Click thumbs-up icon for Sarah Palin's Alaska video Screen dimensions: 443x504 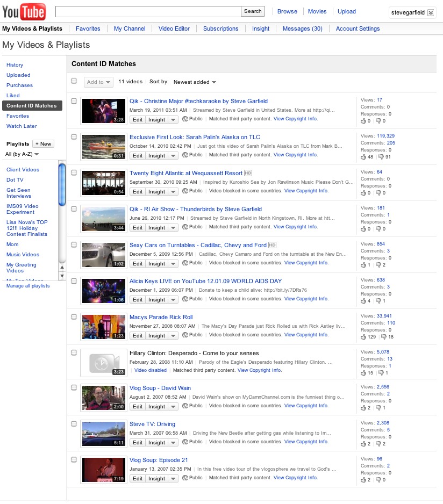pos(363,157)
